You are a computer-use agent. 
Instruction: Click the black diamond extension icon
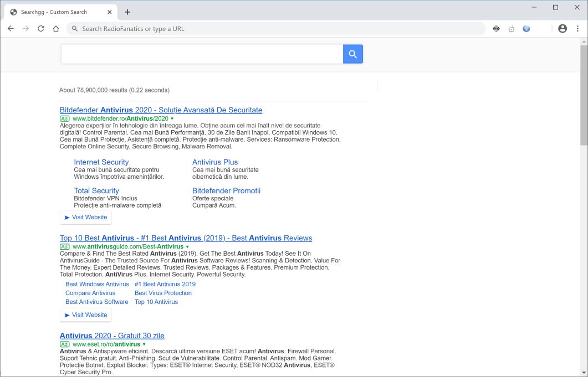(x=496, y=29)
